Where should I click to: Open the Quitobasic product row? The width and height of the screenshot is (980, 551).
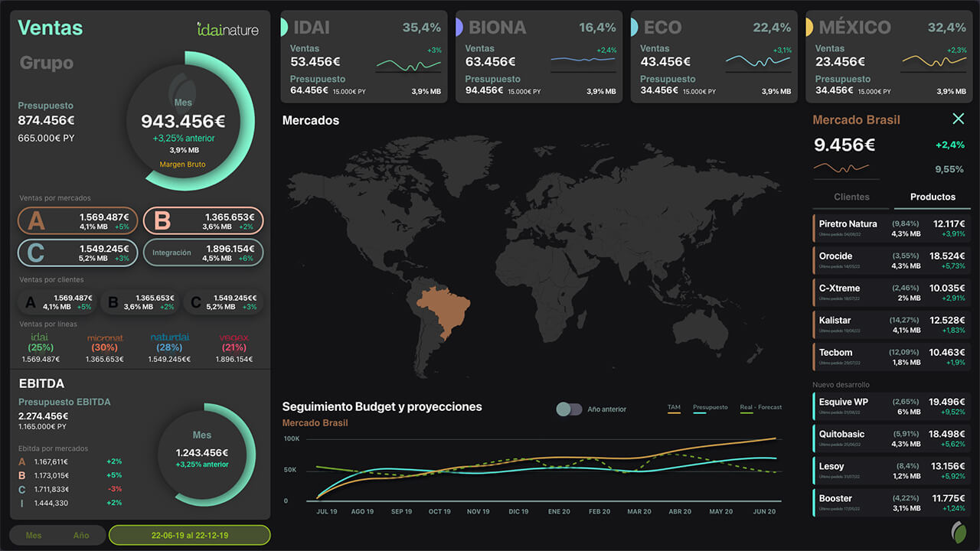[x=891, y=438]
